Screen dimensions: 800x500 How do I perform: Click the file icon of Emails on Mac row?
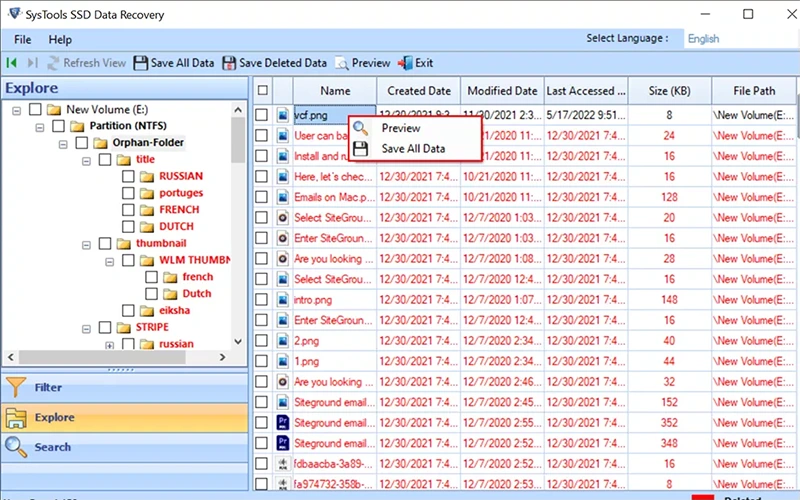click(283, 197)
